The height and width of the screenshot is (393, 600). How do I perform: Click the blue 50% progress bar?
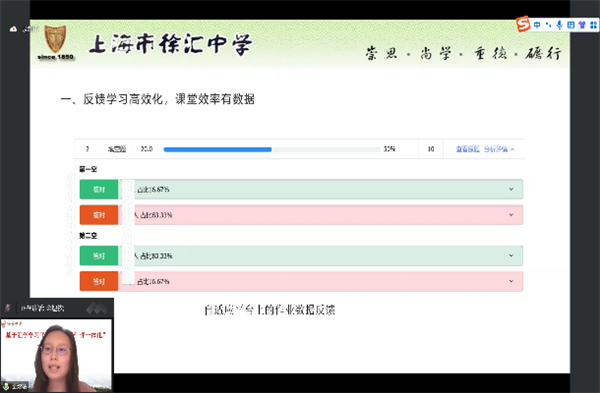point(217,149)
